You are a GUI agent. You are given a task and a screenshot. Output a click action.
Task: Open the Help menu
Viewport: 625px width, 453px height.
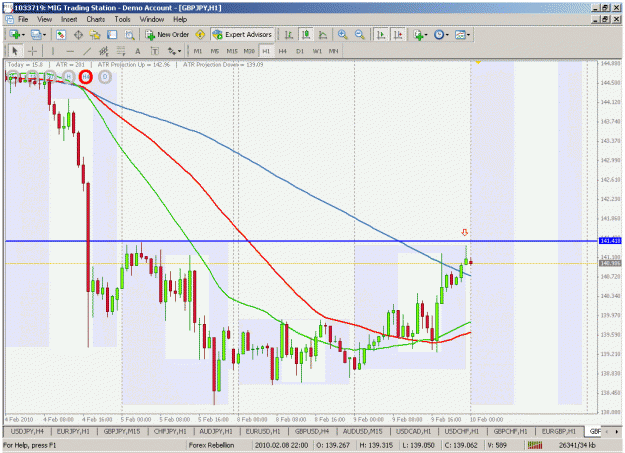pos(180,19)
